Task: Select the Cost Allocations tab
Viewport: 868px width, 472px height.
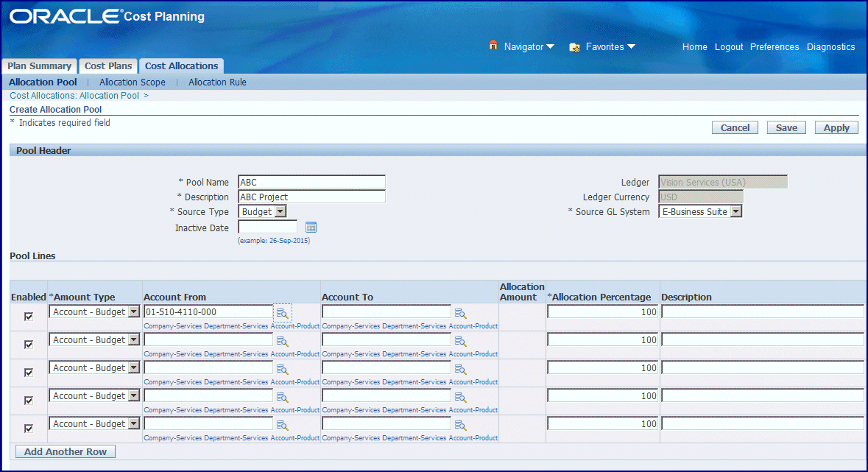Action: pos(182,66)
